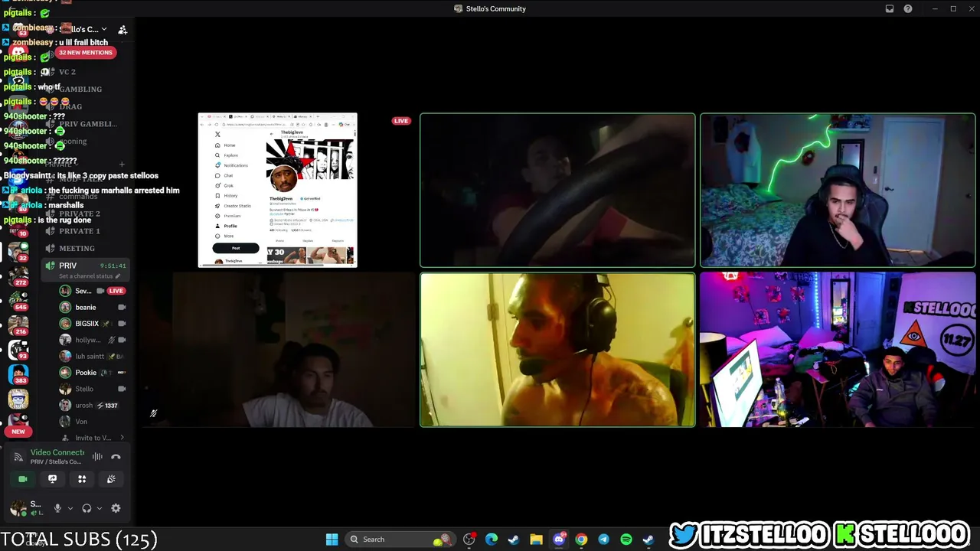This screenshot has height=551, width=980.
Task: Click the red LIVE badge next to Sev...
Action: pyautogui.click(x=116, y=291)
